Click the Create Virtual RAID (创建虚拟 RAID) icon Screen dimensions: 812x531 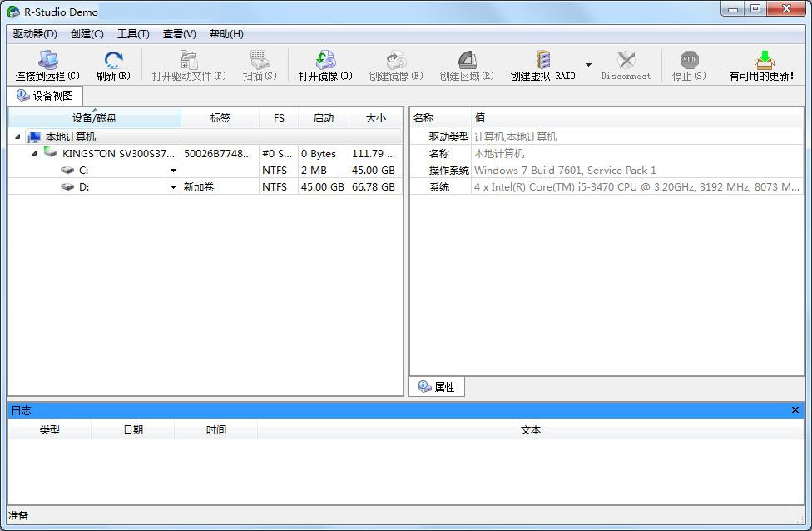tap(542, 60)
